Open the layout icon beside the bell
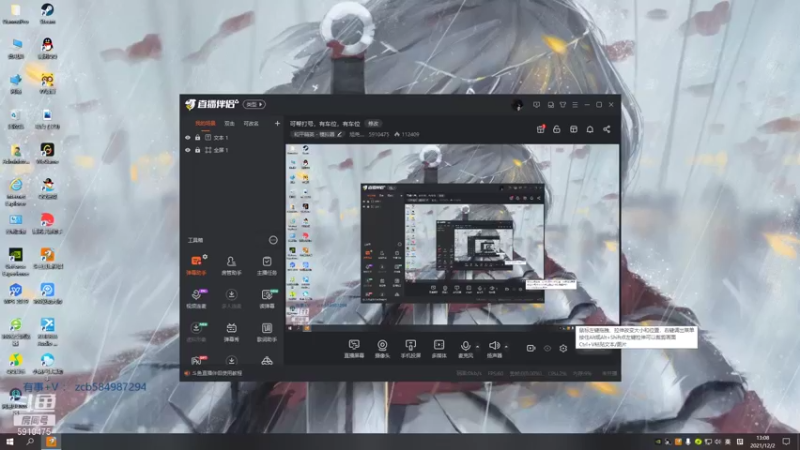The image size is (800, 450). click(x=573, y=129)
